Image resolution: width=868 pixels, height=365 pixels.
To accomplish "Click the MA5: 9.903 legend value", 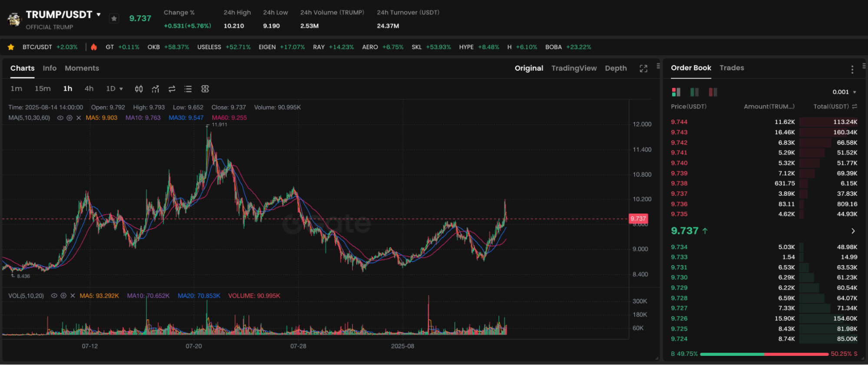I will (x=101, y=118).
